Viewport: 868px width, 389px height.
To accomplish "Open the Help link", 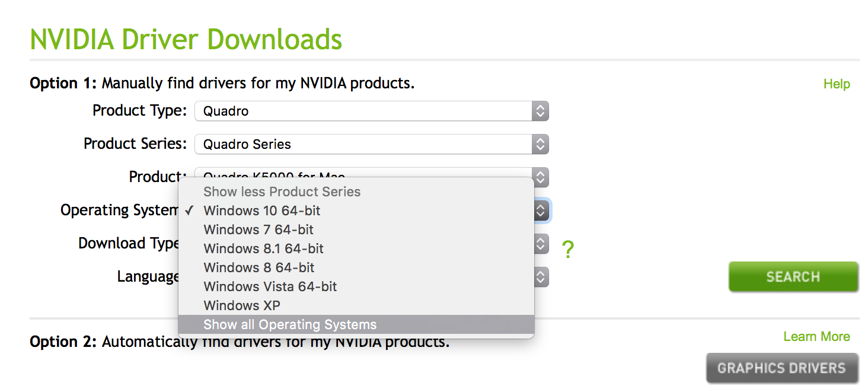I will [836, 84].
